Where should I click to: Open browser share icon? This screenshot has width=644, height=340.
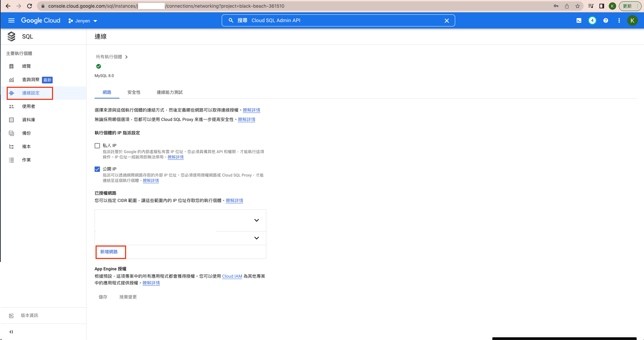(x=567, y=6)
